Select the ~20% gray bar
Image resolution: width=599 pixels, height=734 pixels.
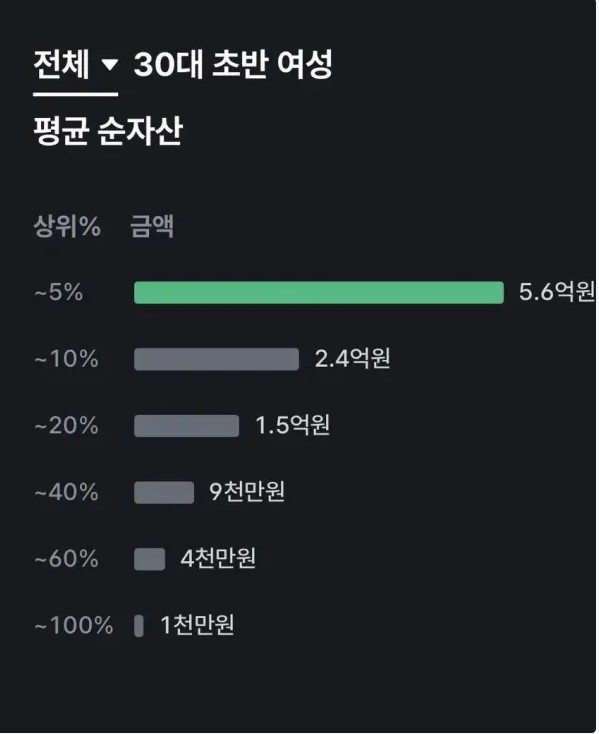point(186,426)
